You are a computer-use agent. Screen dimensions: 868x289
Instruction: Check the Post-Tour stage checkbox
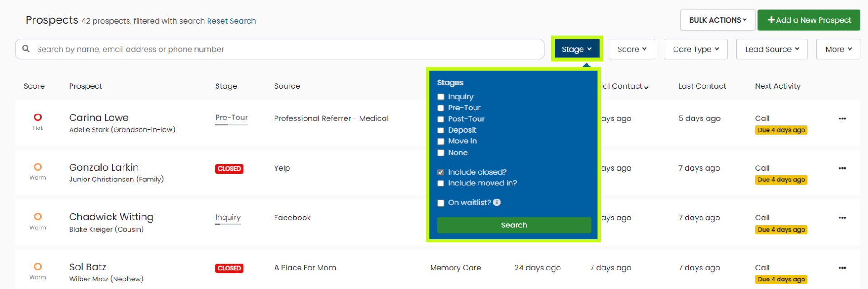[x=441, y=119]
